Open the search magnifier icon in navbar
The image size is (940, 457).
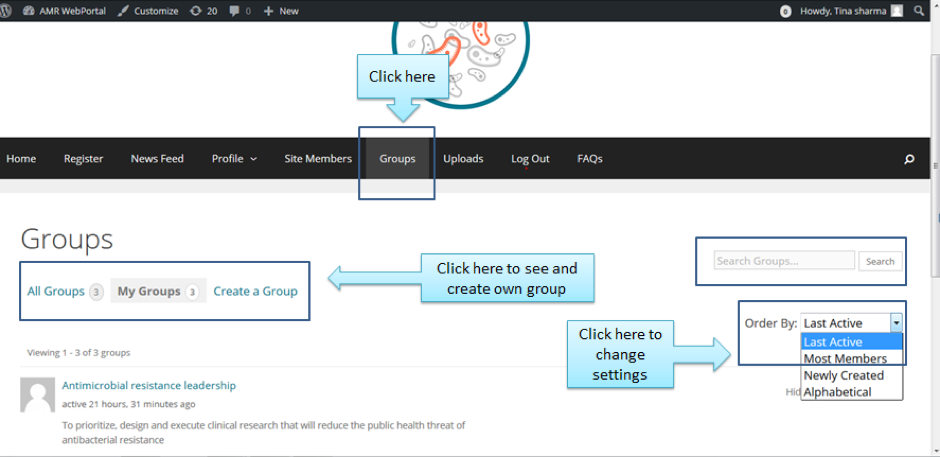coord(909,159)
